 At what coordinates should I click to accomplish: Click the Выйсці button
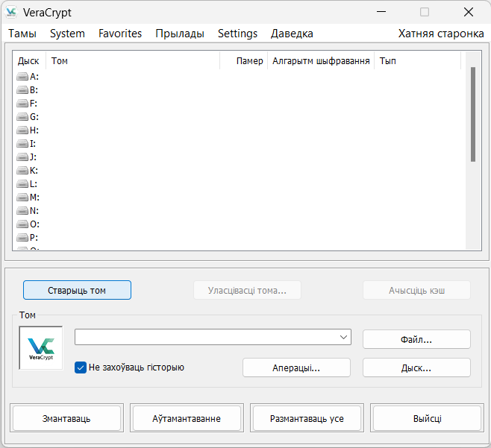coord(427,418)
